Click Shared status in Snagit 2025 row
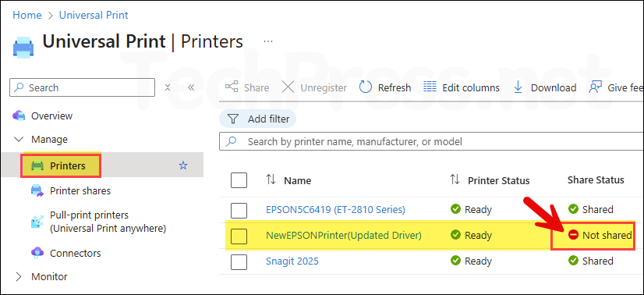 click(591, 261)
